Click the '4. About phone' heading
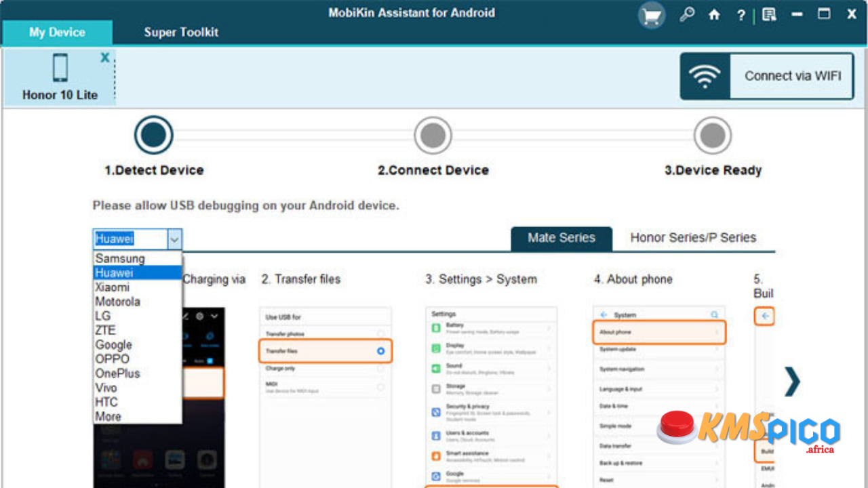868x488 pixels. click(x=633, y=279)
